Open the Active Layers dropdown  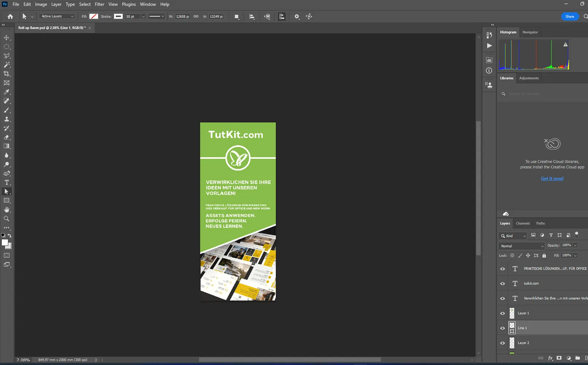[x=57, y=16]
